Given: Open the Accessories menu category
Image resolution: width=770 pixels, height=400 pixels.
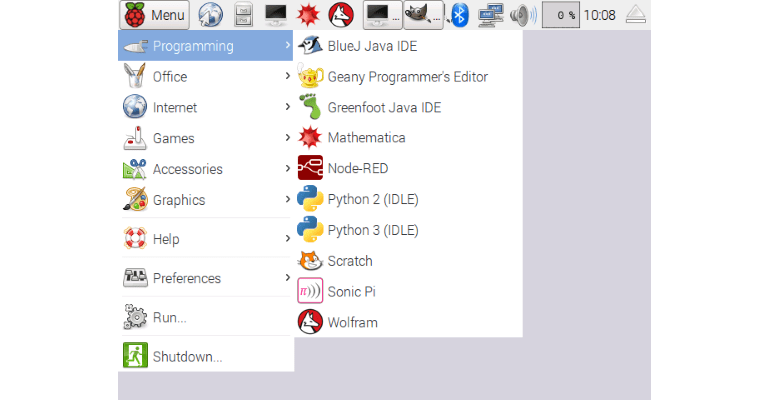Looking at the screenshot, I should (205, 169).
